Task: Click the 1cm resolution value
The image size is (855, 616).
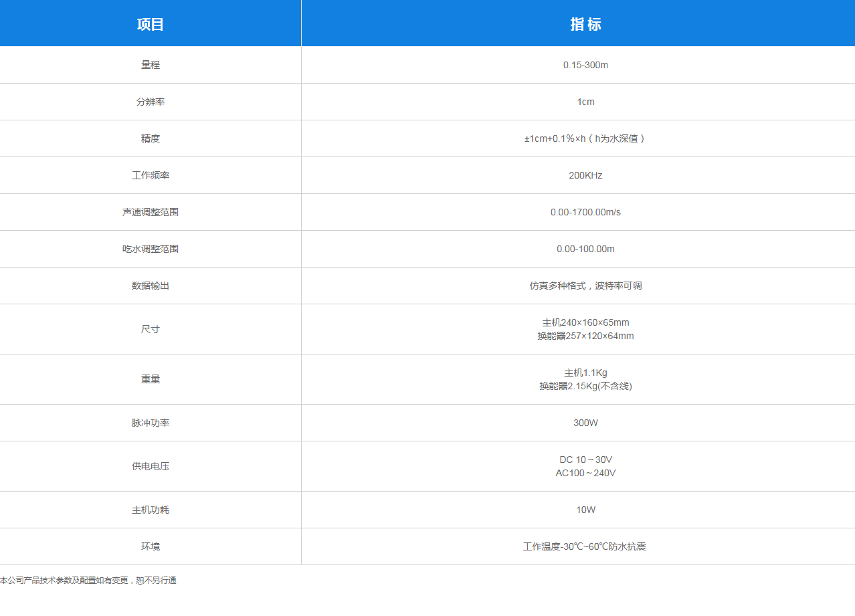Action: (585, 102)
